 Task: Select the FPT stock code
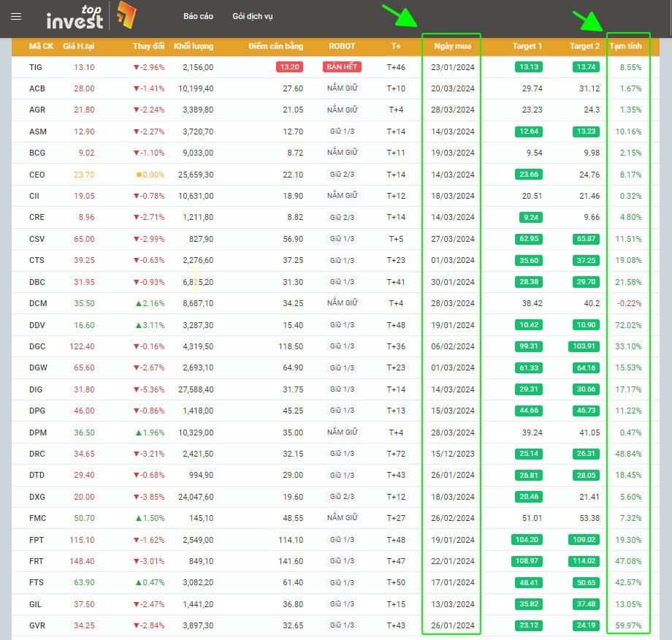pyautogui.click(x=37, y=540)
